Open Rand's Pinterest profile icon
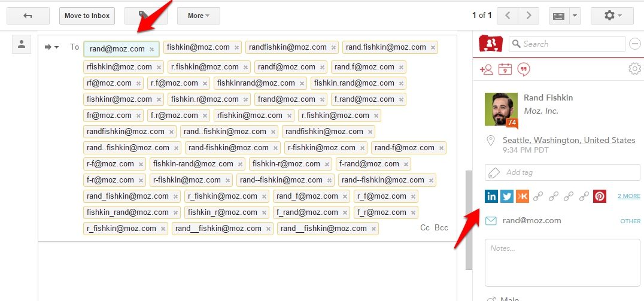Viewport: 644px width, 301px height. pos(600,196)
